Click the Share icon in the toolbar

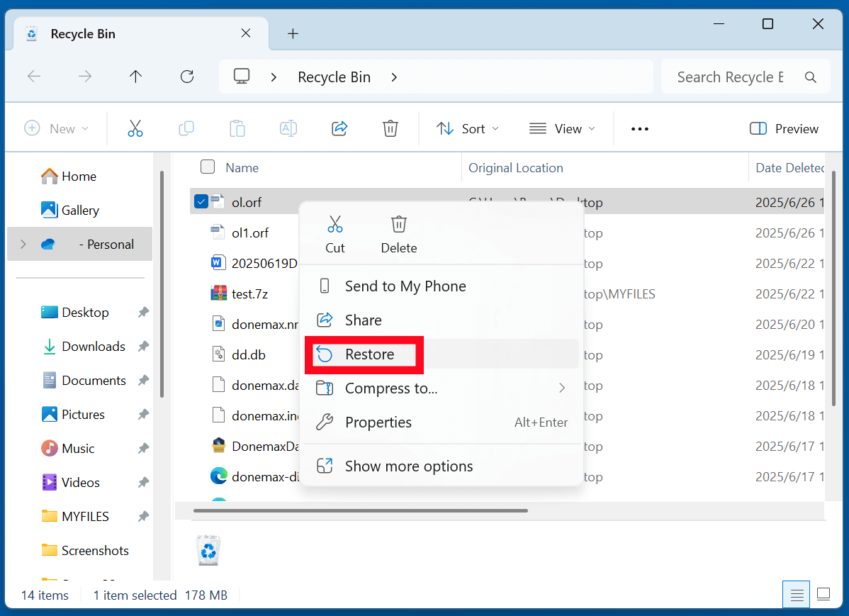[x=339, y=128]
